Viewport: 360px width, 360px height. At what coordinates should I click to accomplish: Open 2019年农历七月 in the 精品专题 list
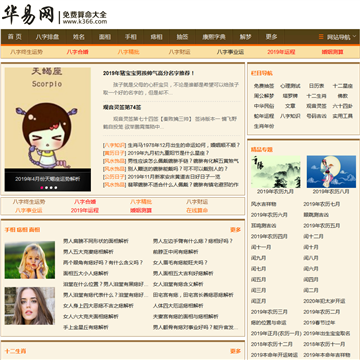coord(321,204)
